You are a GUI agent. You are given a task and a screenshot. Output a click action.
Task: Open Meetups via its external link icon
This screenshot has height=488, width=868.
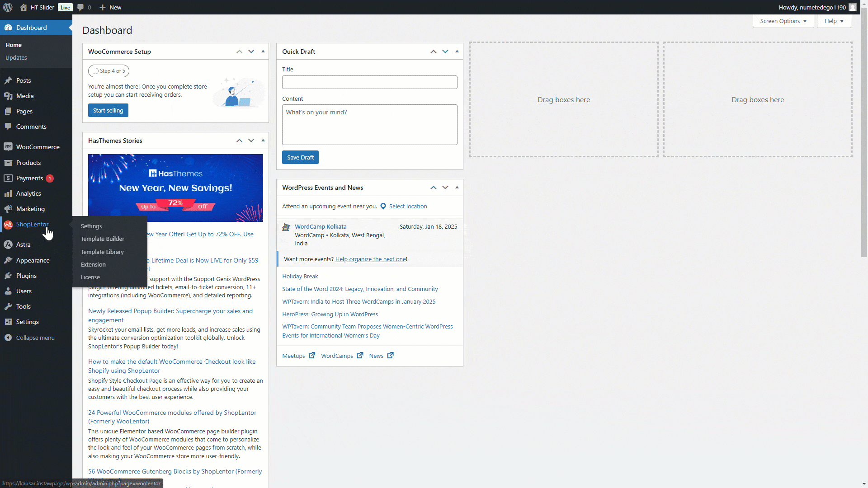(x=312, y=356)
